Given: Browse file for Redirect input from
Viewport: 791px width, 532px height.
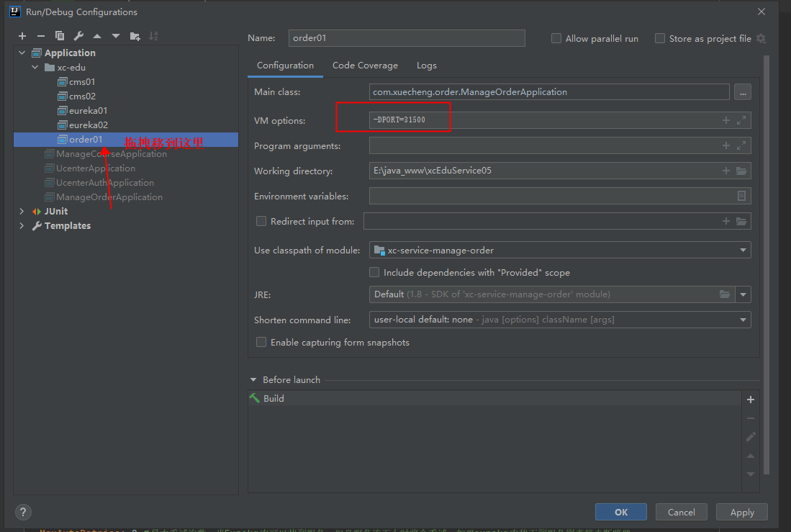Looking at the screenshot, I should (741, 221).
